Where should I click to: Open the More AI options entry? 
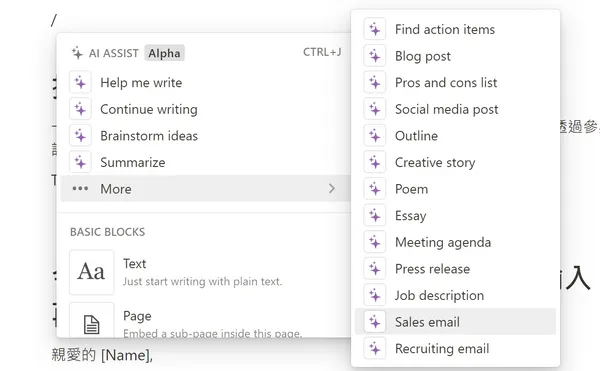(205, 189)
